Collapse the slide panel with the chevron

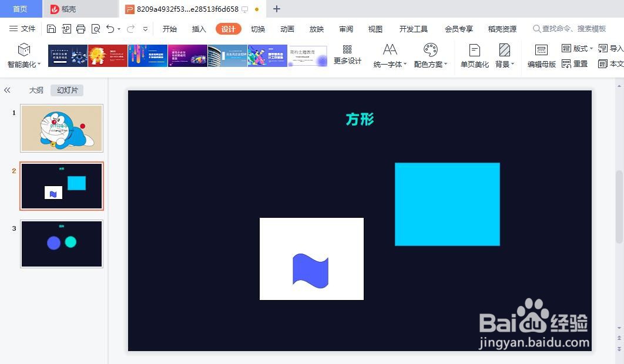[x=8, y=90]
